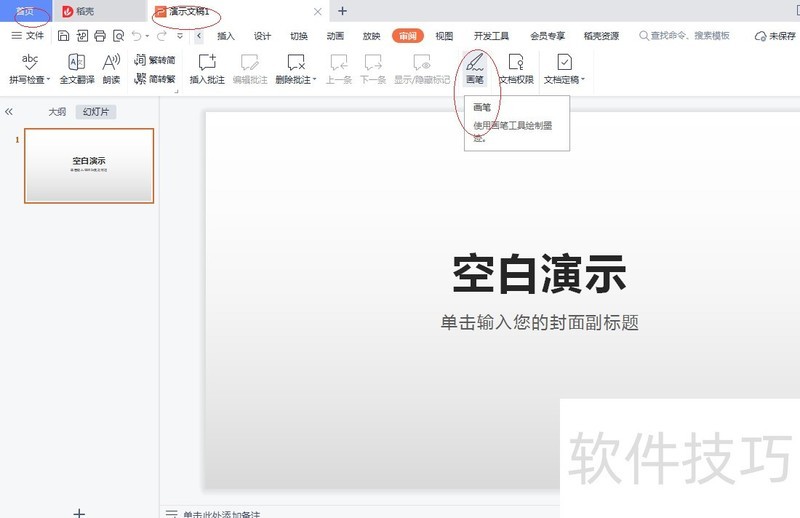The image size is (800, 518).
Task: Go to 下一条 next comment
Action: point(373,68)
